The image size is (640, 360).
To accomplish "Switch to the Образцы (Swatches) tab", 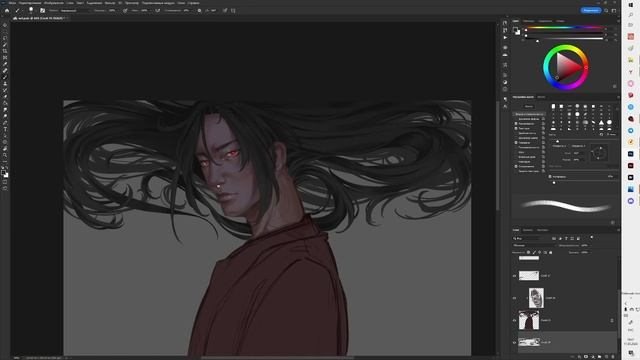I will [528, 21].
